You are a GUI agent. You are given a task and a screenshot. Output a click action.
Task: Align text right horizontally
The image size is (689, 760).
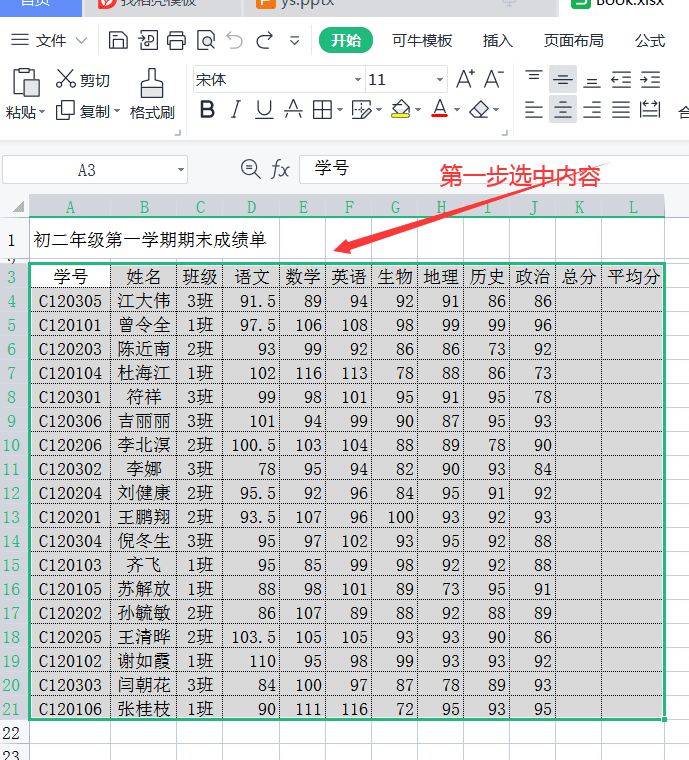[592, 110]
